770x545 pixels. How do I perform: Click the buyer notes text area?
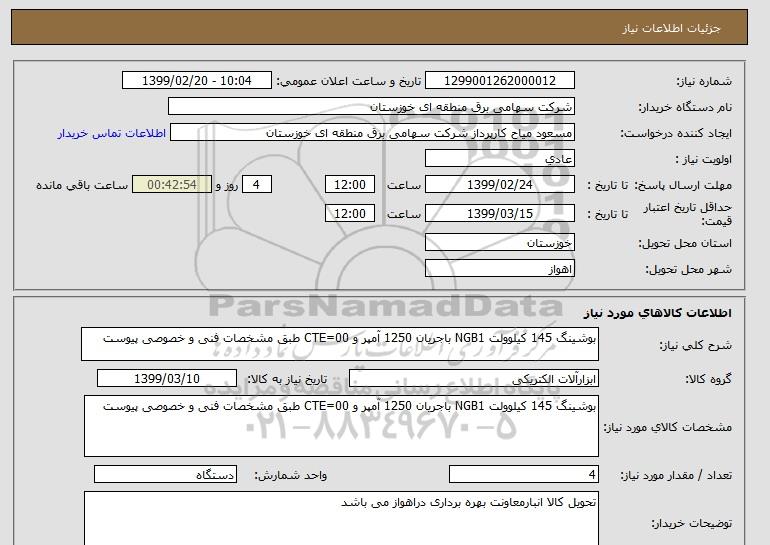tap(340, 517)
